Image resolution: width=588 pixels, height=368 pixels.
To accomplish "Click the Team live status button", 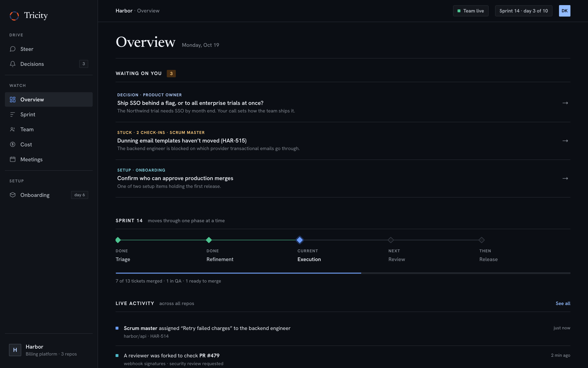I will pos(470,11).
